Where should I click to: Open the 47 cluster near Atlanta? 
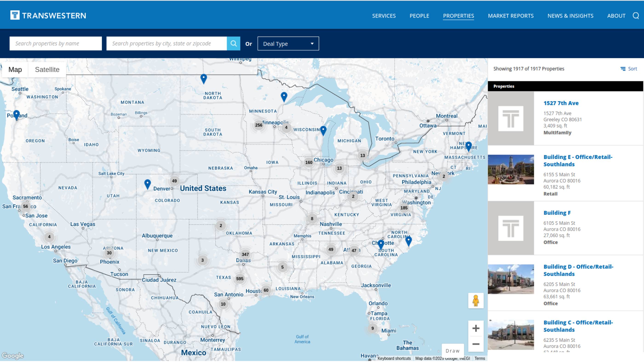click(x=354, y=250)
